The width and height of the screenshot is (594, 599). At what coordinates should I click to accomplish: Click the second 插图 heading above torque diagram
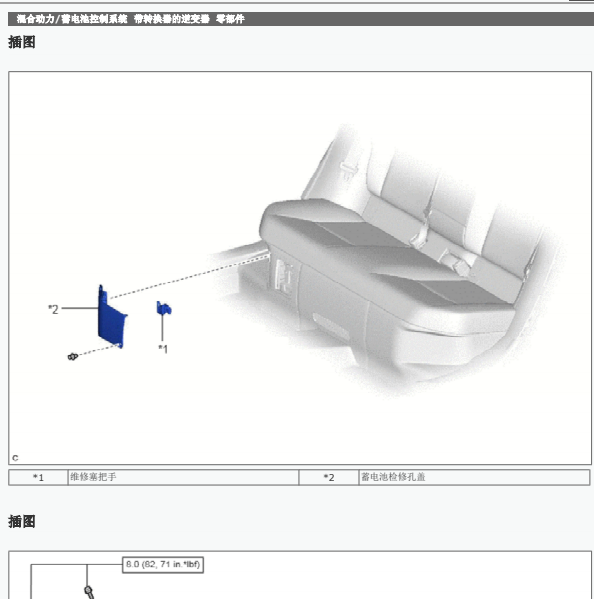pos(22,521)
